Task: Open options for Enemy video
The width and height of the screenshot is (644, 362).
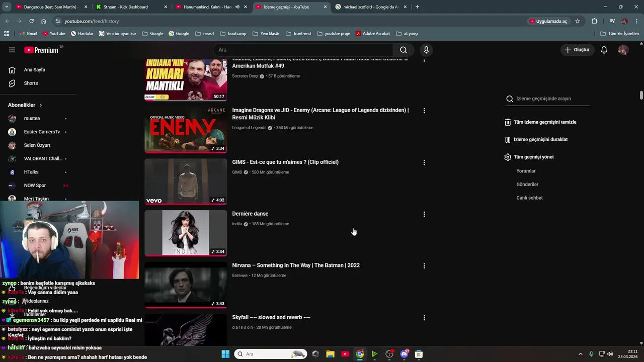Action: tap(424, 111)
